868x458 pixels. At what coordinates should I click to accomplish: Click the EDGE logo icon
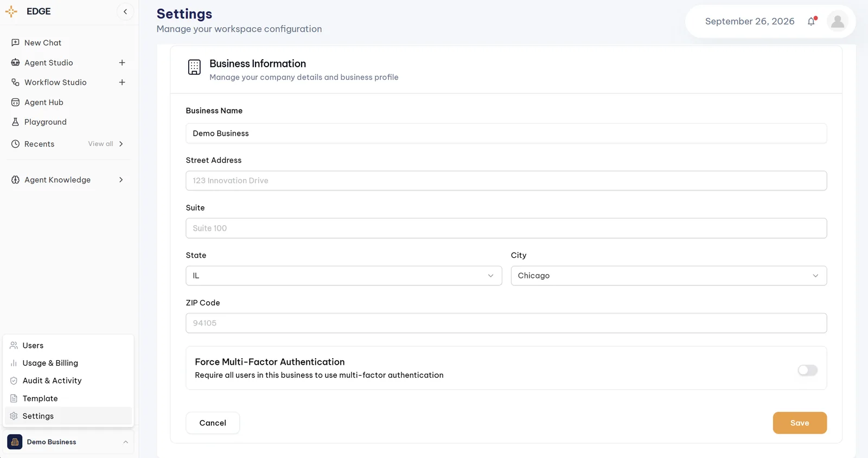(11, 11)
